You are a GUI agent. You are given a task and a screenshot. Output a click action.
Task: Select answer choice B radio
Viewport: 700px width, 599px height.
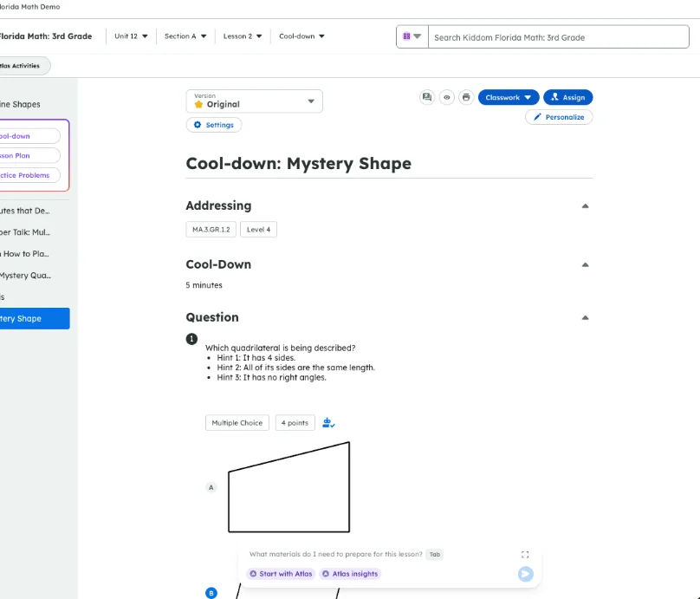click(x=211, y=593)
